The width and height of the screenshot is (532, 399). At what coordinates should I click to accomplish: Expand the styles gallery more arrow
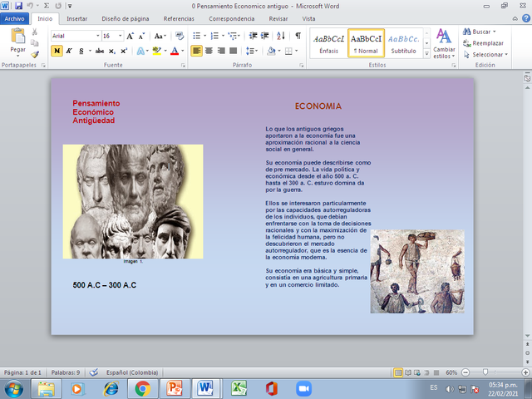click(x=426, y=53)
